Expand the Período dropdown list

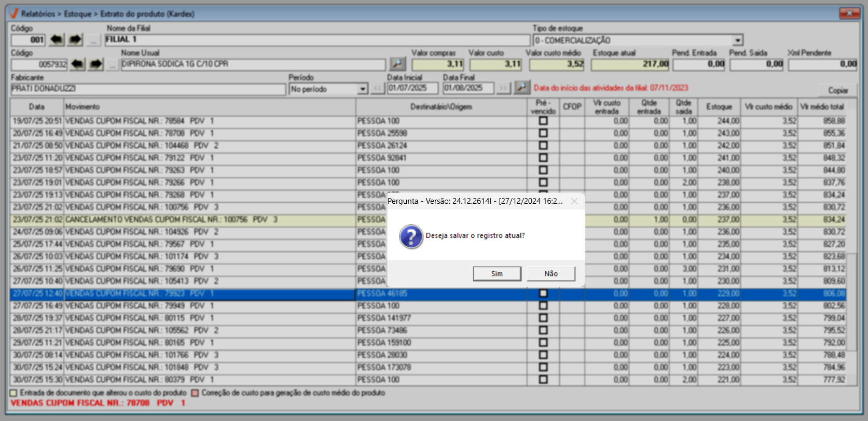pyautogui.click(x=363, y=89)
